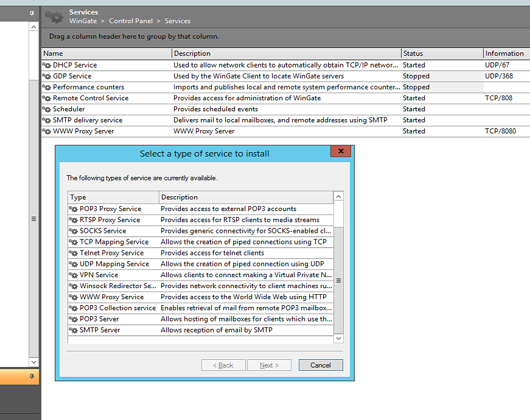
Task: Sort dialog list by the Type column header
Action: (113, 197)
